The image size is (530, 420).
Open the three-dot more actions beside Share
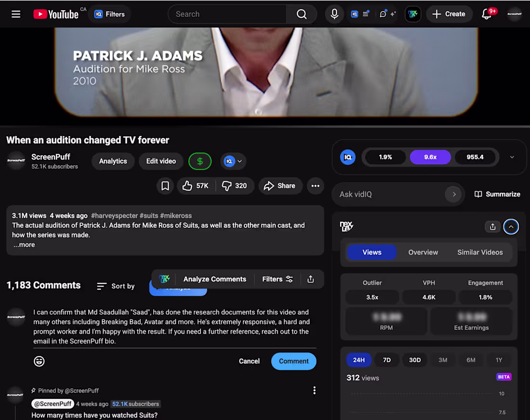(x=316, y=186)
